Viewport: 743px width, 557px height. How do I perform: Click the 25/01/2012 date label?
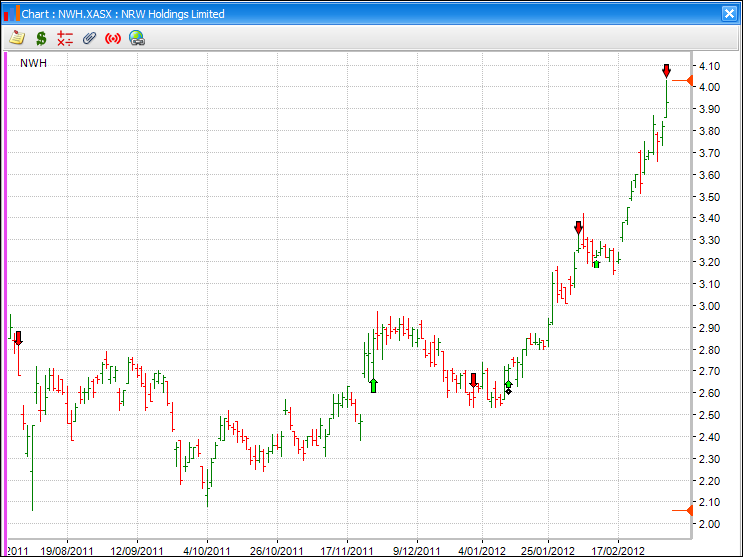click(548, 551)
